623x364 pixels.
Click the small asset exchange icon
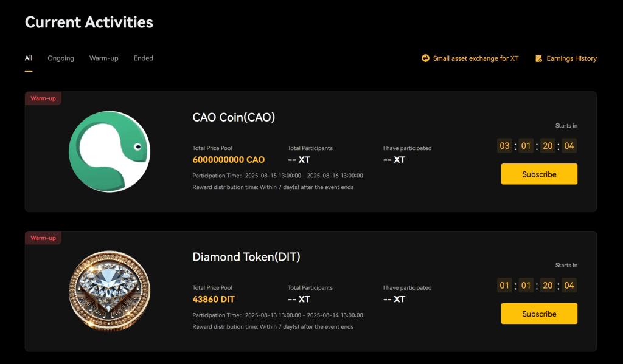pos(425,58)
